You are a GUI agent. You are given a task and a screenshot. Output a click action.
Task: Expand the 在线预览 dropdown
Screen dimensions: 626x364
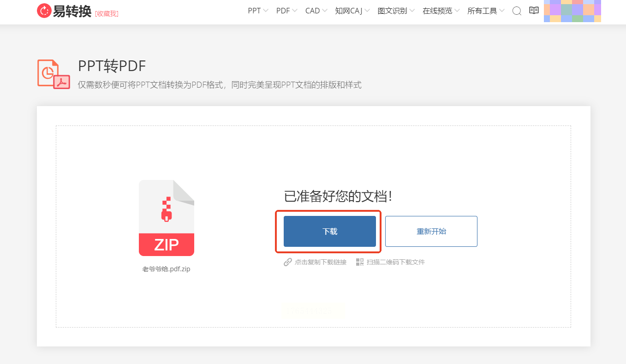[441, 11]
